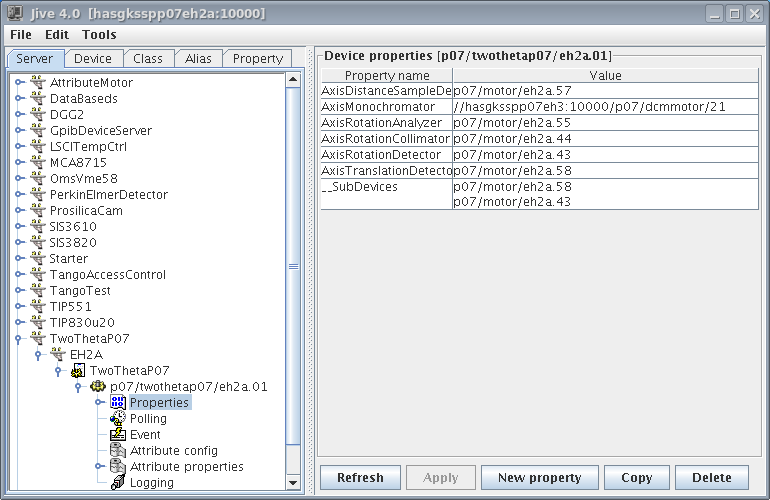This screenshot has height=500, width=770.
Task: Click the OmsVme58 server icon
Action: click(x=38, y=178)
